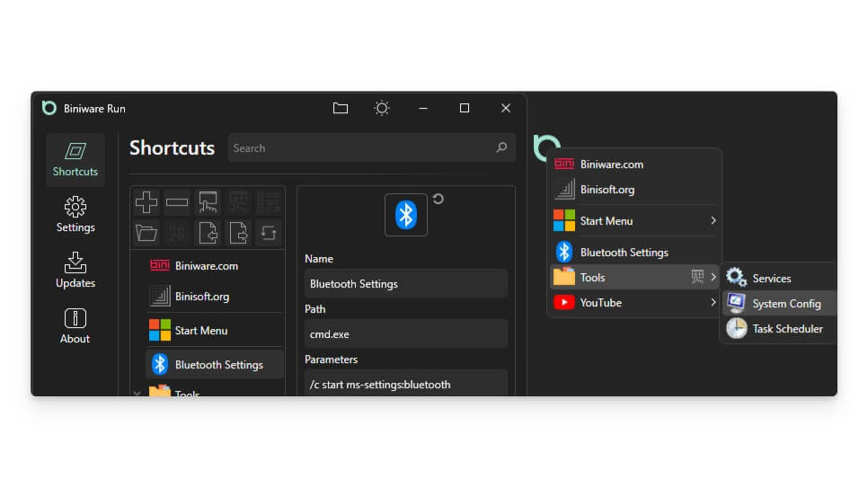Click the hand-pointer toolbar icon

(208, 202)
